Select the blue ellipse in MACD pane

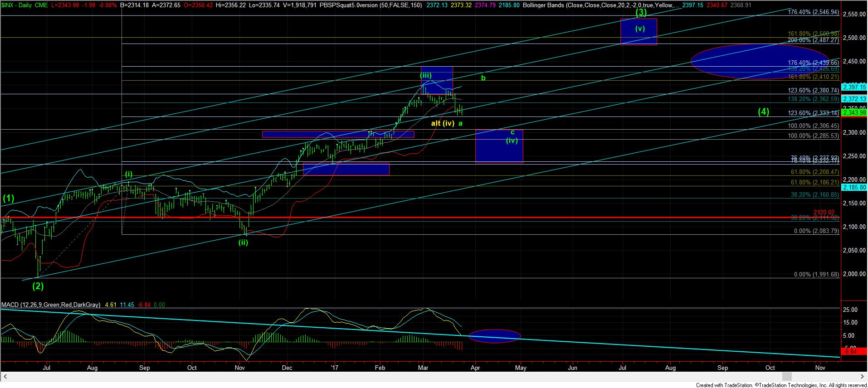[x=494, y=336]
